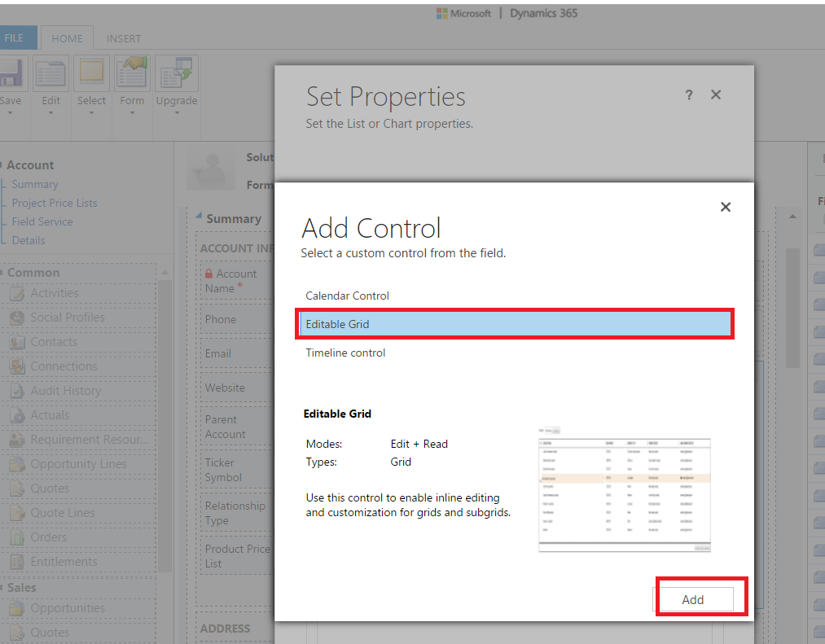Image resolution: width=825 pixels, height=644 pixels.
Task: Open Set Properties help with question mark
Action: coord(688,95)
